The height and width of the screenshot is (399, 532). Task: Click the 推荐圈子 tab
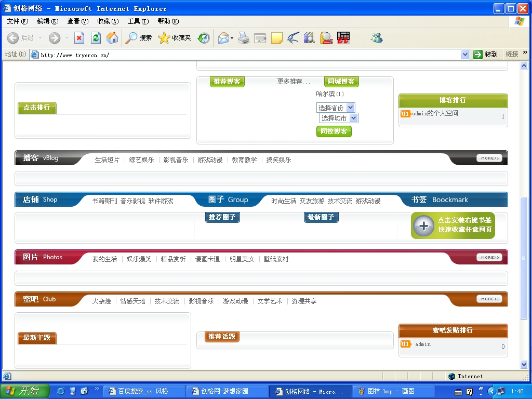point(222,217)
